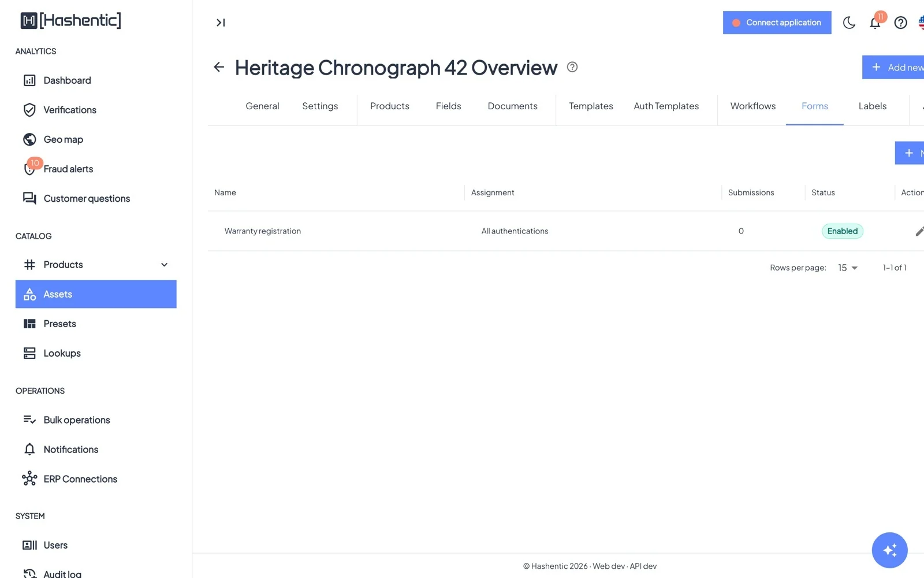924x578 pixels.
Task: Toggle dark mode moon icon
Action: [x=849, y=23]
